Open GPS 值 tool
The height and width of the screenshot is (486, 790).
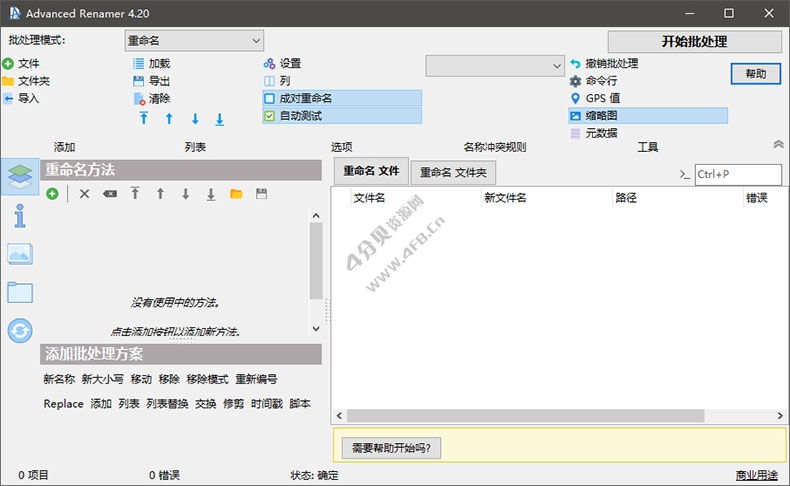(x=575, y=98)
